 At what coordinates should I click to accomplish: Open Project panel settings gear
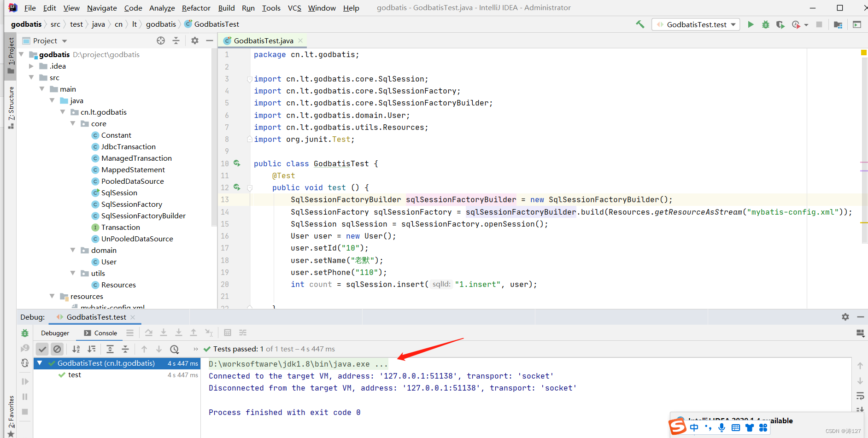click(195, 41)
